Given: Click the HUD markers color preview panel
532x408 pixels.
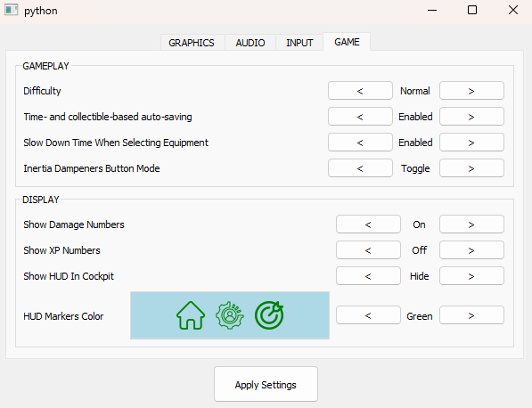Looking at the screenshot, I should click(x=230, y=315).
